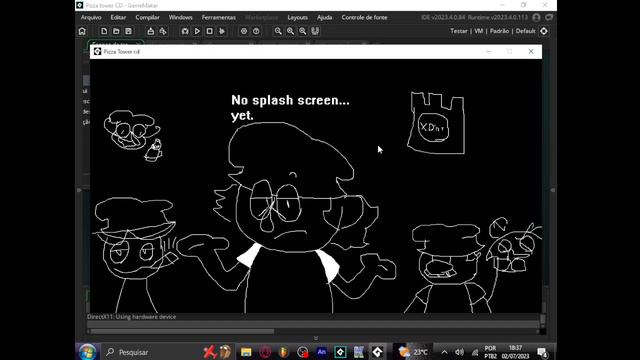Screen dimensions: 640x360
Task: Start the debugger with the bug icon
Action: pyautogui.click(x=185, y=31)
